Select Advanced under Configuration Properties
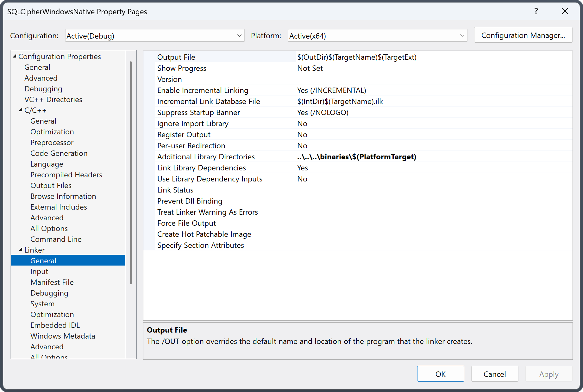This screenshot has width=583, height=392. [x=41, y=78]
